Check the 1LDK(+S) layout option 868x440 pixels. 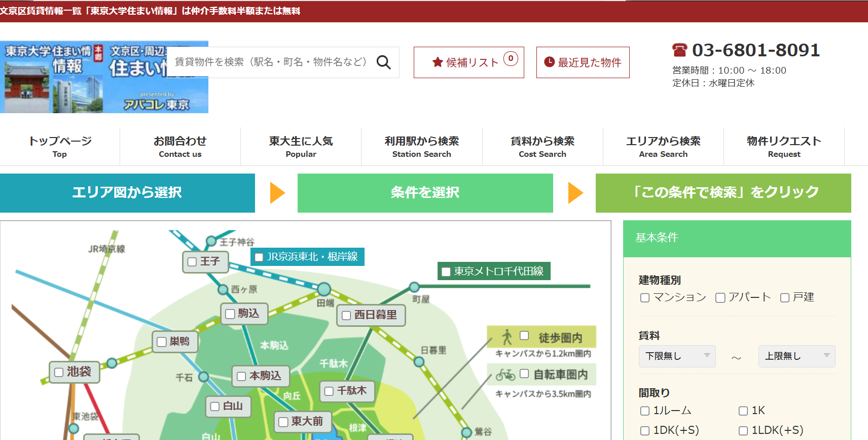pyautogui.click(x=743, y=431)
